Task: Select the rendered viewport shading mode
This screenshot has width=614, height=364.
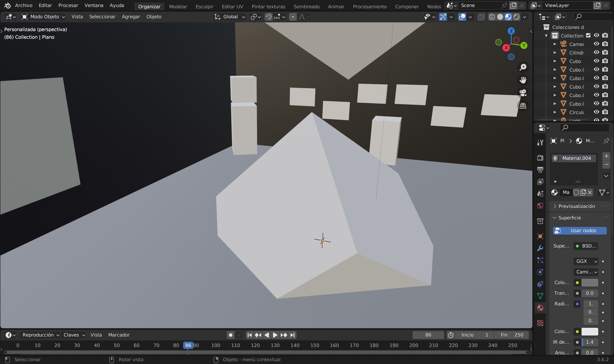Action: [x=517, y=17]
